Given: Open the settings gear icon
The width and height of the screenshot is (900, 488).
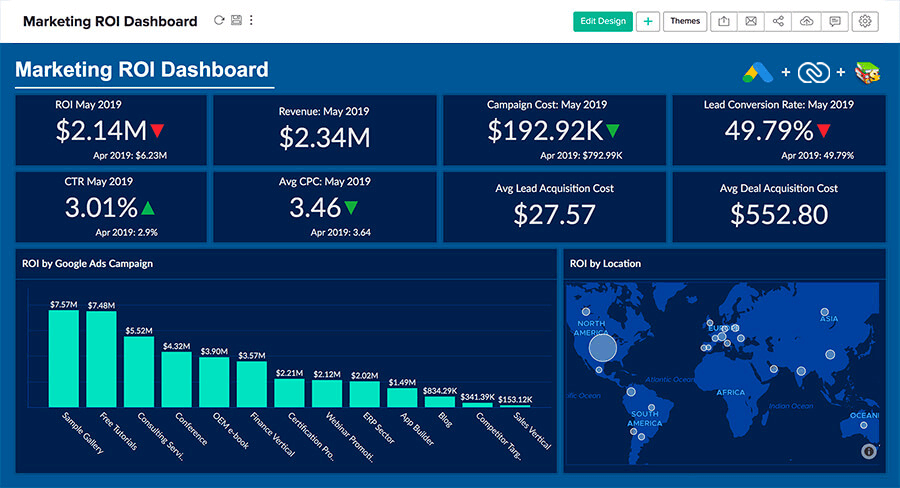Looking at the screenshot, I should point(865,21).
